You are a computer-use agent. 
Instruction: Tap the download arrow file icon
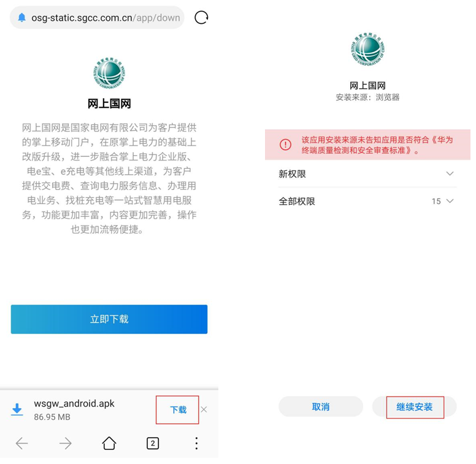[17, 409]
